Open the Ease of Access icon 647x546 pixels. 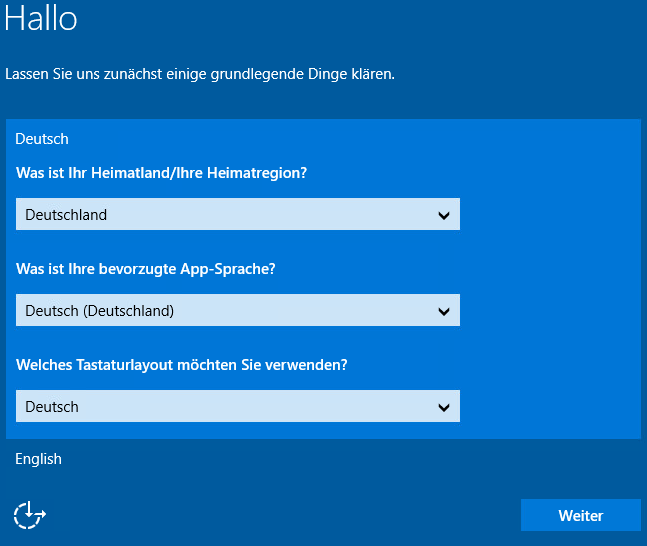point(29,515)
